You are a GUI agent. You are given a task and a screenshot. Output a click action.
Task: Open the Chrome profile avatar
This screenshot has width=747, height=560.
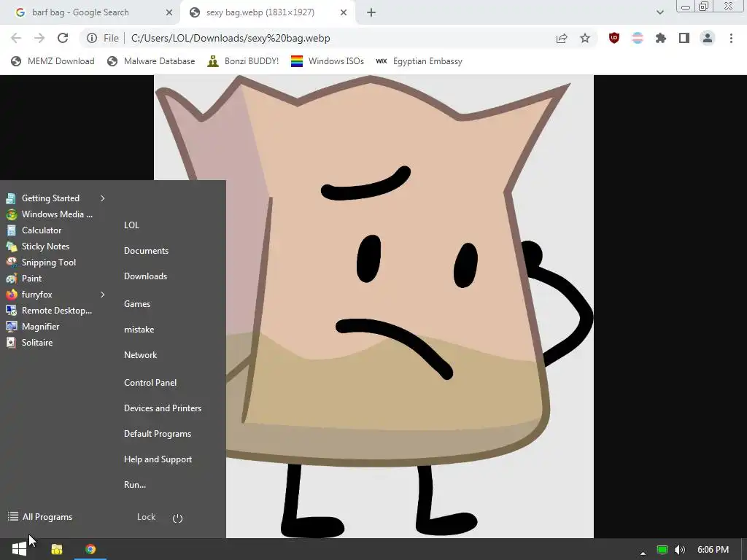tap(708, 38)
